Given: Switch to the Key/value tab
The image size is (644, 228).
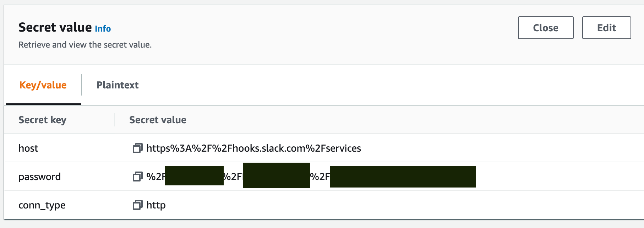Looking at the screenshot, I should tap(43, 85).
